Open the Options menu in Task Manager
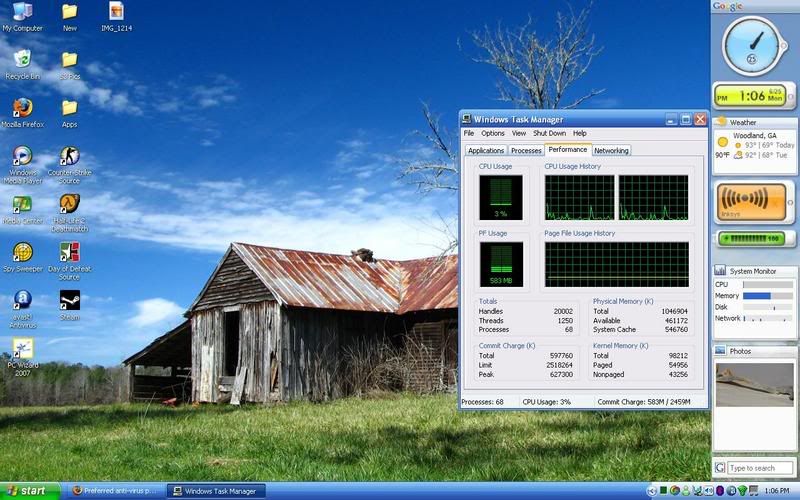Viewport: 800px width, 500px height. 493,133
